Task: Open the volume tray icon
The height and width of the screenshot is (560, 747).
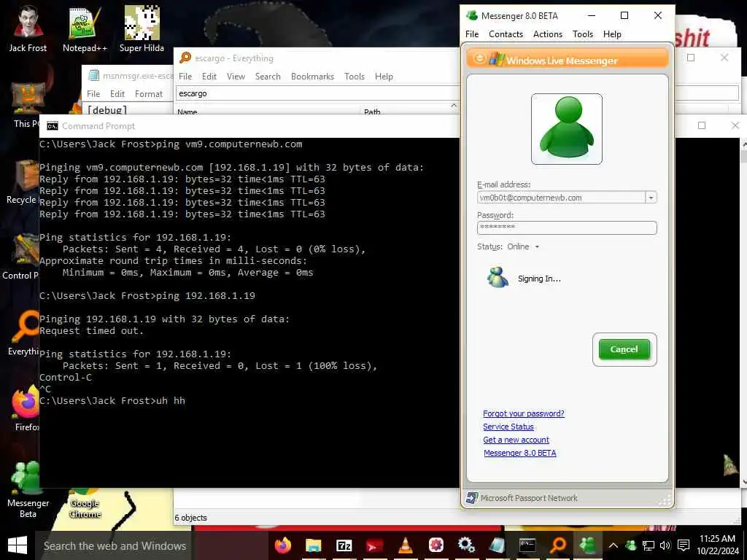Action: (665, 545)
